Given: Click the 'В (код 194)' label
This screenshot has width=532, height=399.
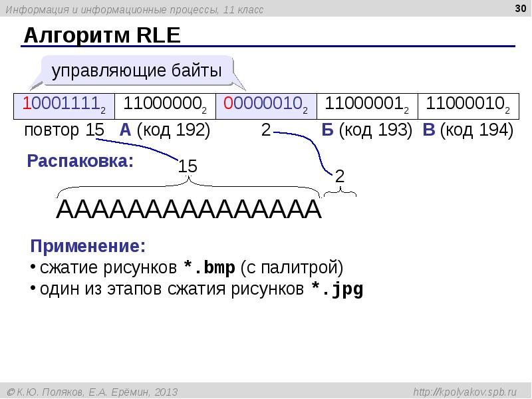Looking at the screenshot, I should 468,130.
